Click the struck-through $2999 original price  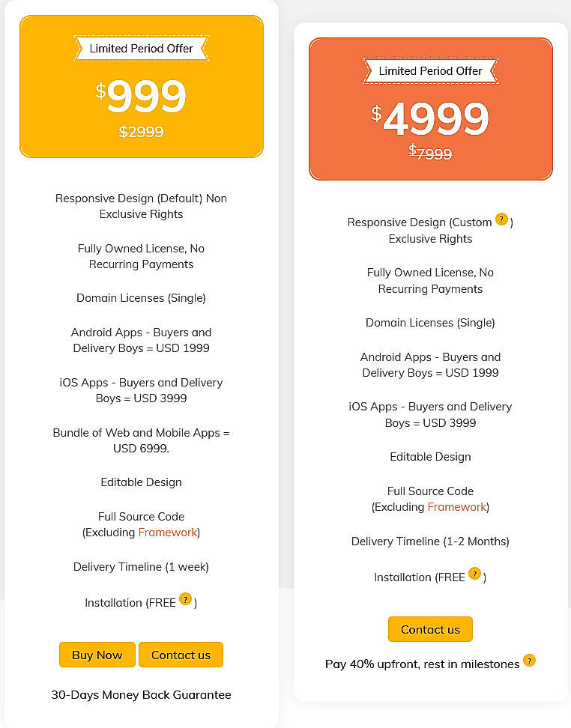point(141,131)
